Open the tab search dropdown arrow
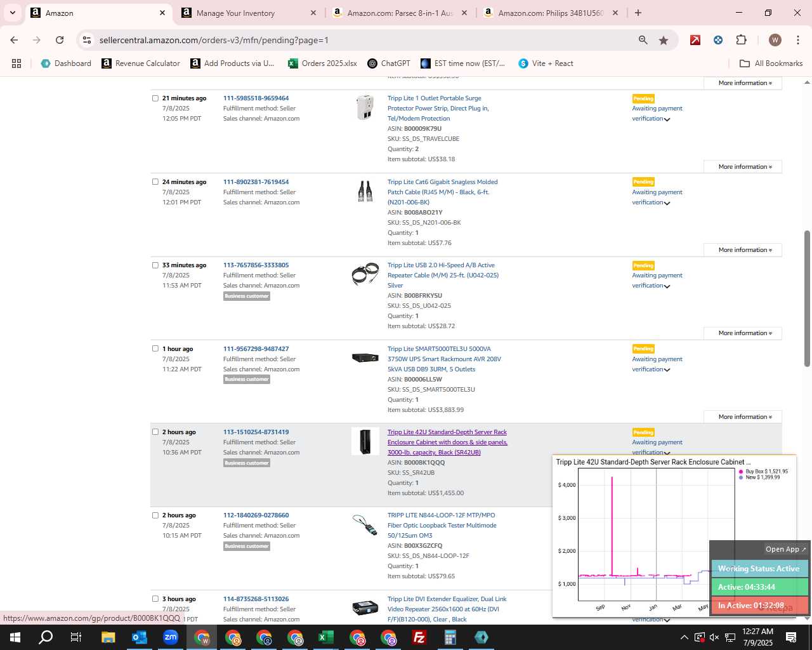This screenshot has height=650, width=812. click(12, 13)
